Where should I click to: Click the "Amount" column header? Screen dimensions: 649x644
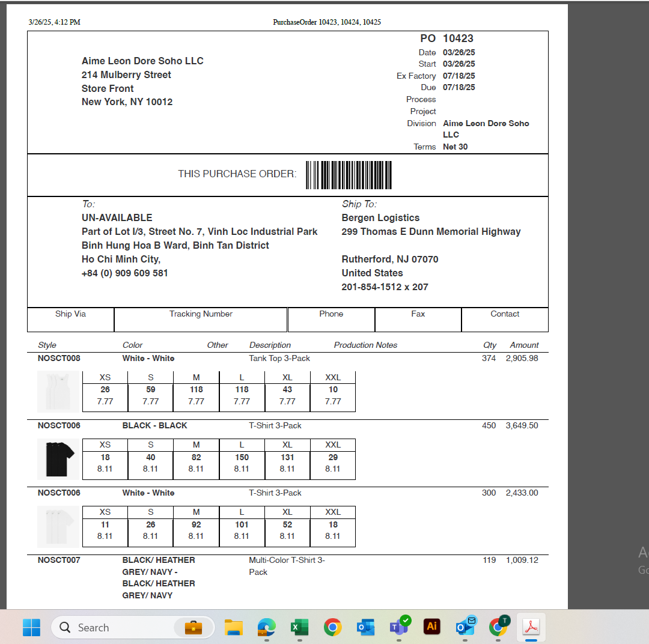(524, 345)
